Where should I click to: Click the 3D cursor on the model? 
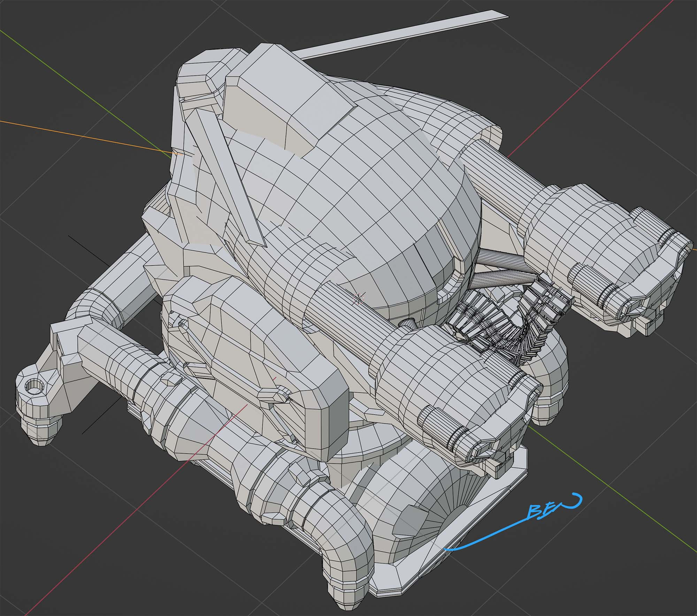click(x=359, y=298)
